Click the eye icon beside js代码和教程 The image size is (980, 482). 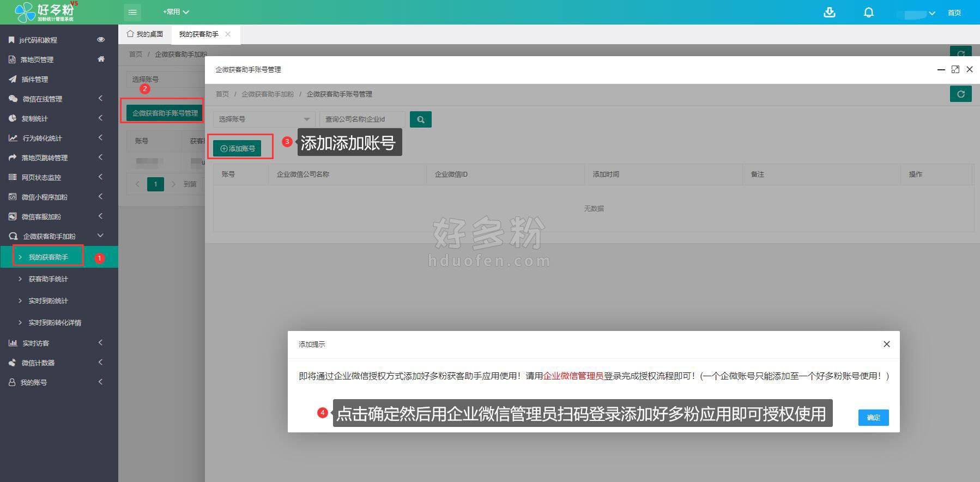(x=101, y=39)
